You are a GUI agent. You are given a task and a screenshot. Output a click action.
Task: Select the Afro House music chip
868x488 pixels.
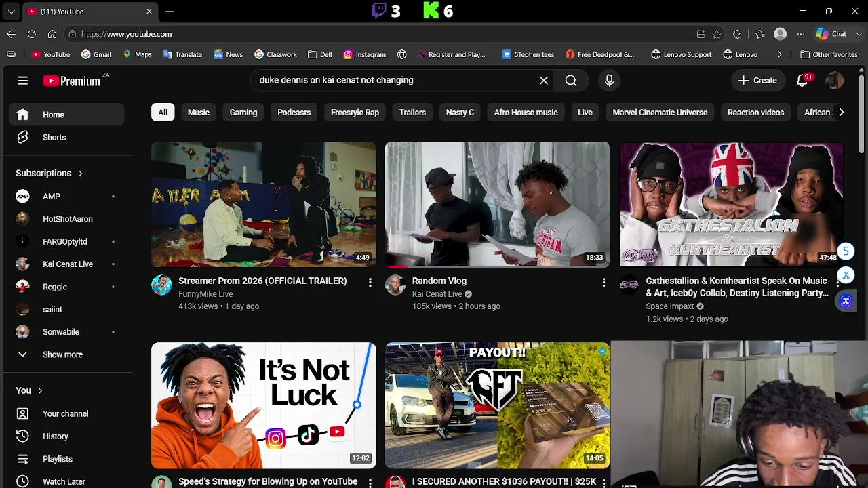526,113
